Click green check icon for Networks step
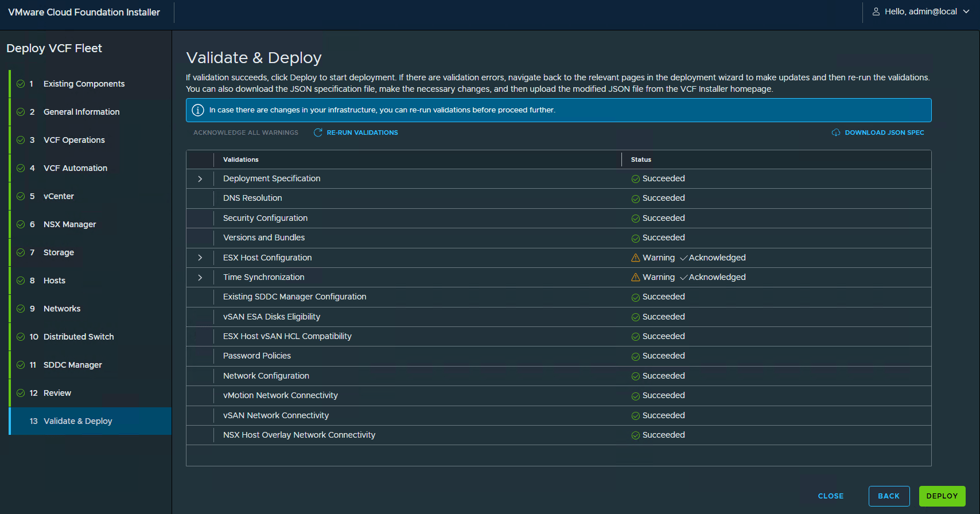The height and width of the screenshot is (514, 980). (21, 309)
